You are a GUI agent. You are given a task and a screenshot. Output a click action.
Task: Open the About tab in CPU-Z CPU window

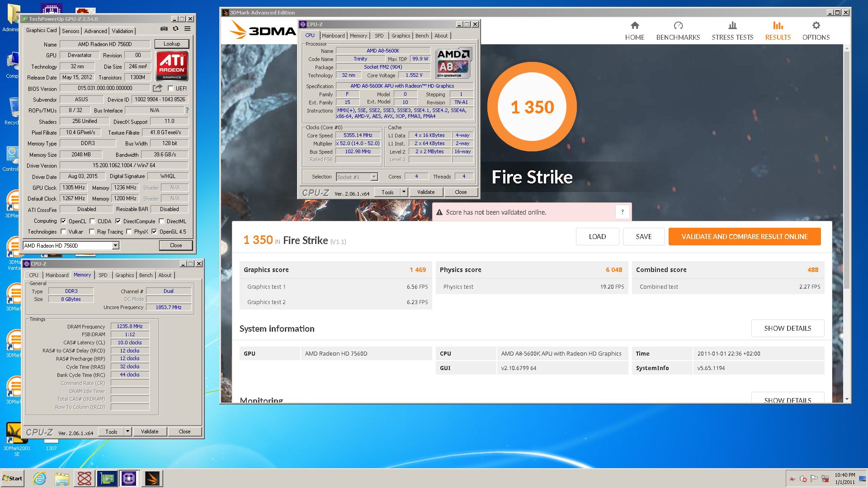pyautogui.click(x=441, y=36)
